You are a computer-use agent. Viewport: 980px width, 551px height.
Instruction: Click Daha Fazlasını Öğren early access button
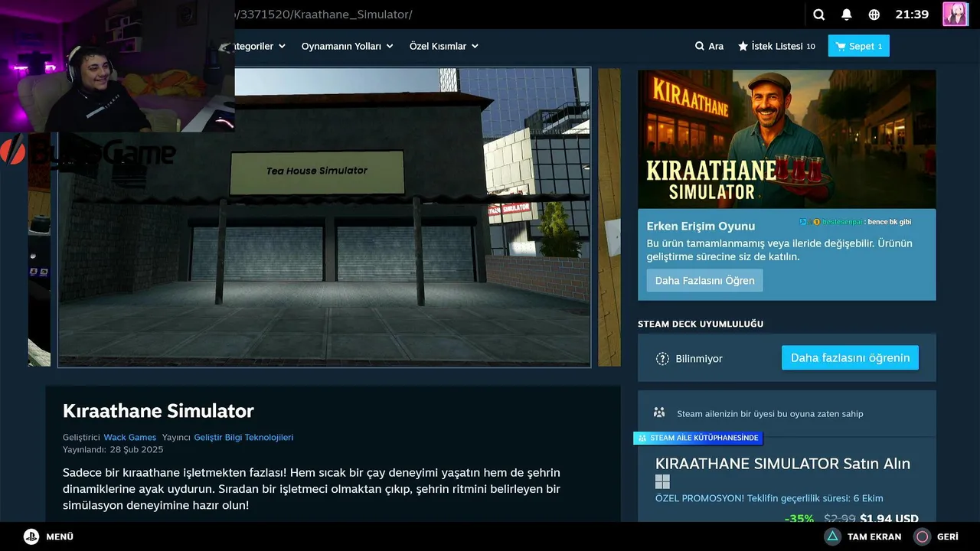[704, 280]
